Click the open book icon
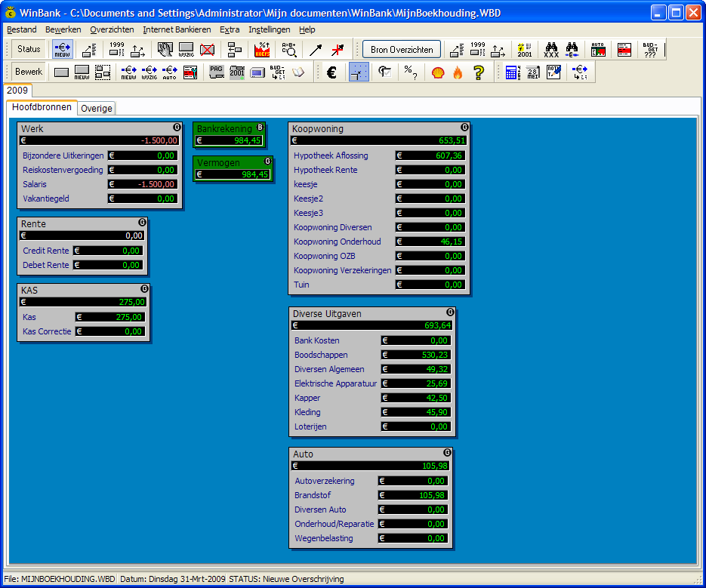Image resolution: width=706 pixels, height=588 pixels. tap(298, 72)
